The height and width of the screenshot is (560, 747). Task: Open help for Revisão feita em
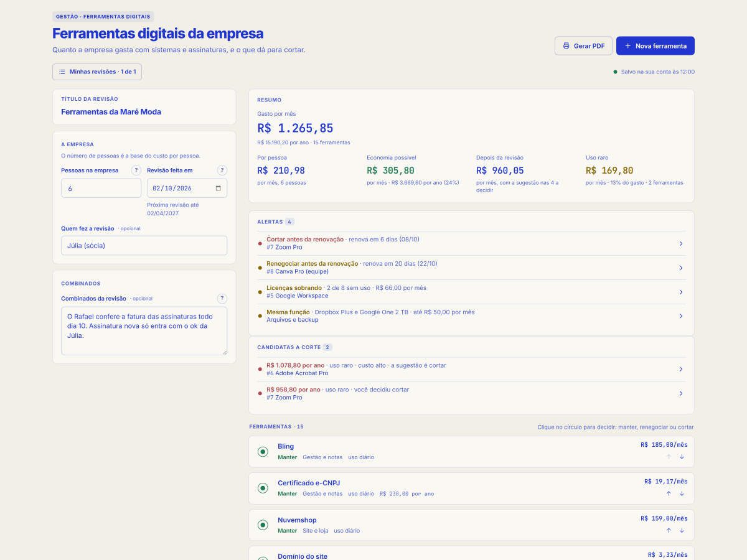pyautogui.click(x=222, y=170)
